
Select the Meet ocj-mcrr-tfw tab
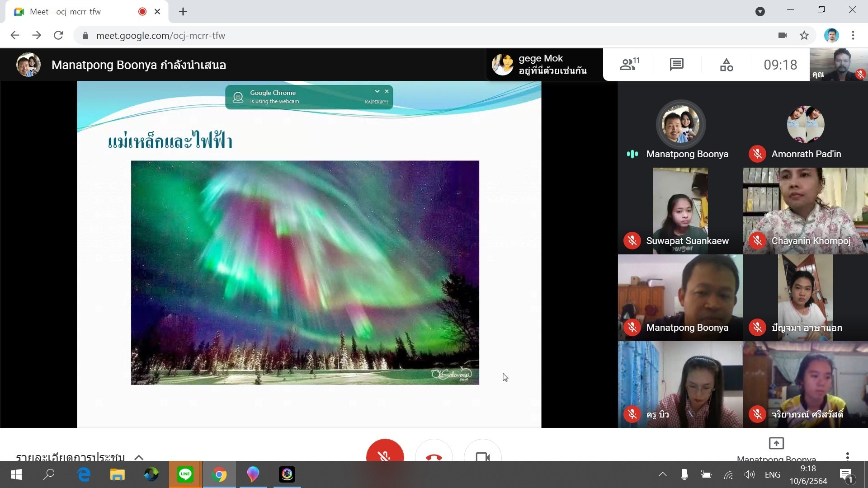point(66,12)
